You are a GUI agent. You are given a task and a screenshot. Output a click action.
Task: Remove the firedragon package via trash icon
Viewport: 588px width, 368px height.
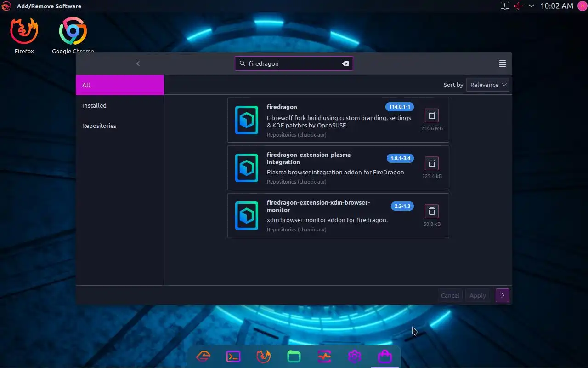pos(431,115)
